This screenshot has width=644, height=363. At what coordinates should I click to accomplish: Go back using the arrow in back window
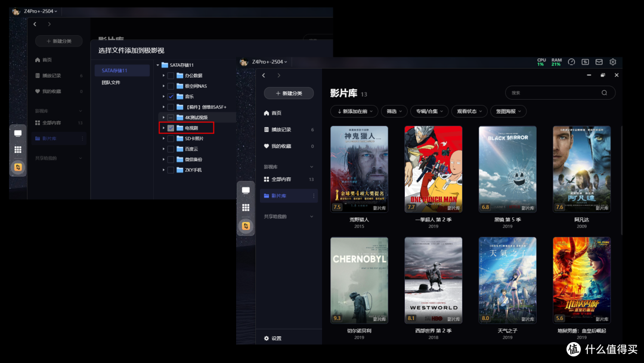[x=35, y=24]
